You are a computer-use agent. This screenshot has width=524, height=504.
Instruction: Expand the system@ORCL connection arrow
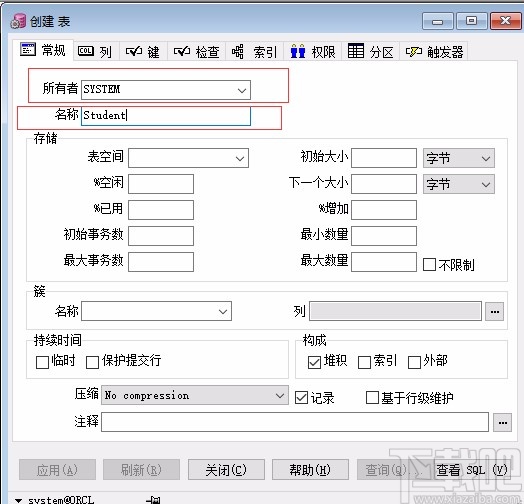[19, 500]
